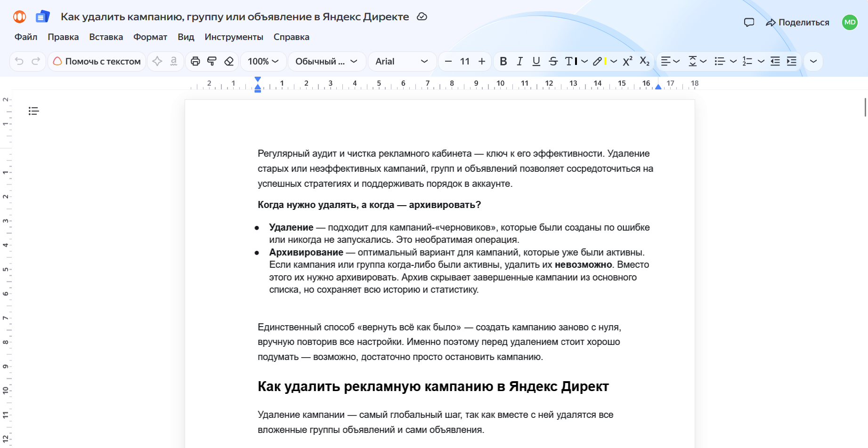Open the "Файл" menu
Image resolution: width=868 pixels, height=448 pixels.
(26, 37)
